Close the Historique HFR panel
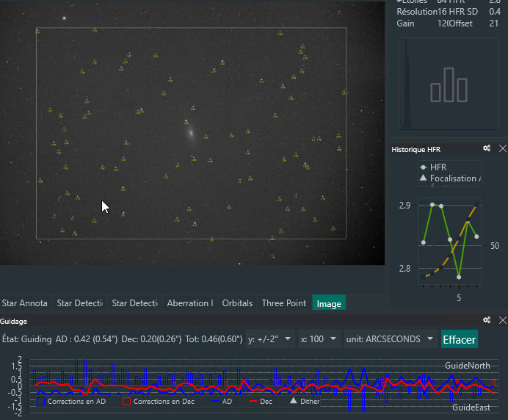The image size is (508, 420). [x=502, y=148]
